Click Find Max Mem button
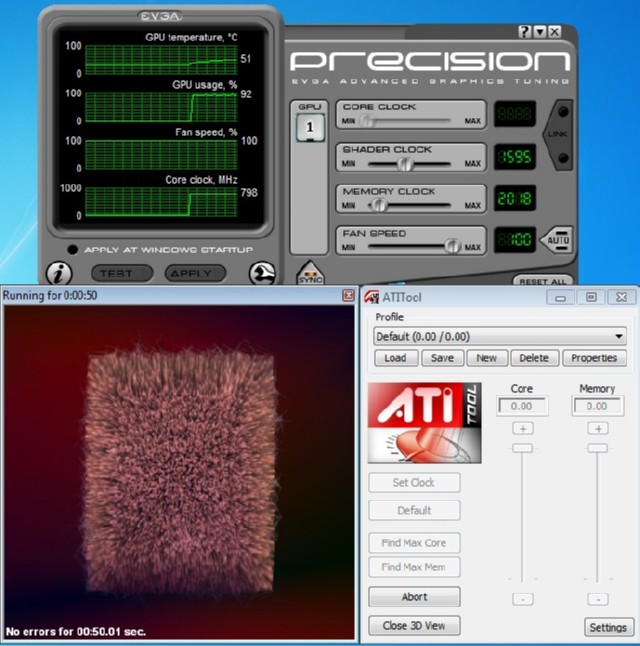The height and width of the screenshot is (646, 640). pyautogui.click(x=414, y=567)
